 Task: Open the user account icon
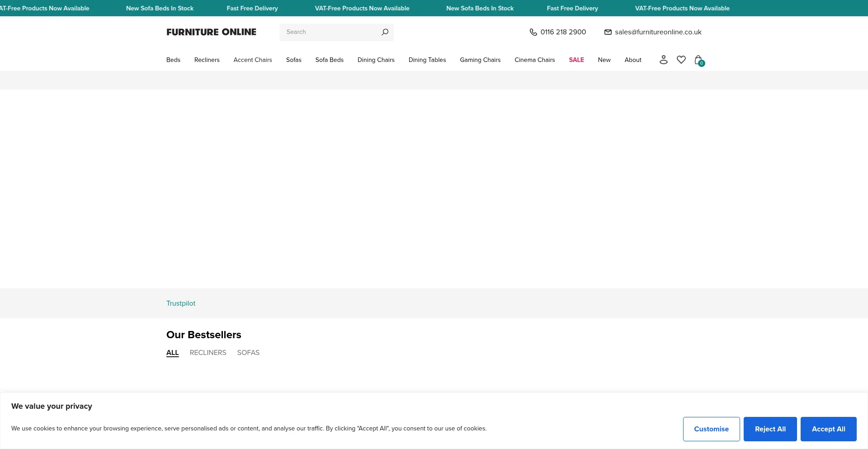click(663, 60)
